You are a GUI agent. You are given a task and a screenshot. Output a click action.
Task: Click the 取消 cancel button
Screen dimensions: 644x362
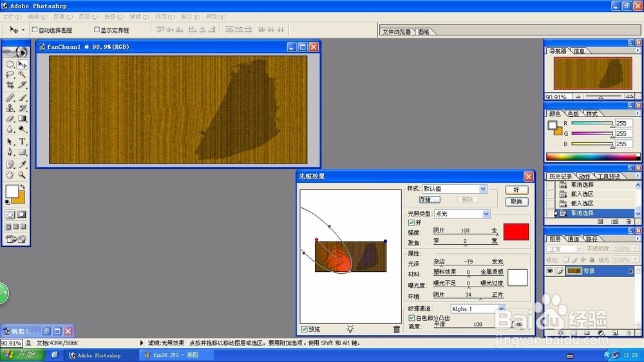point(516,202)
